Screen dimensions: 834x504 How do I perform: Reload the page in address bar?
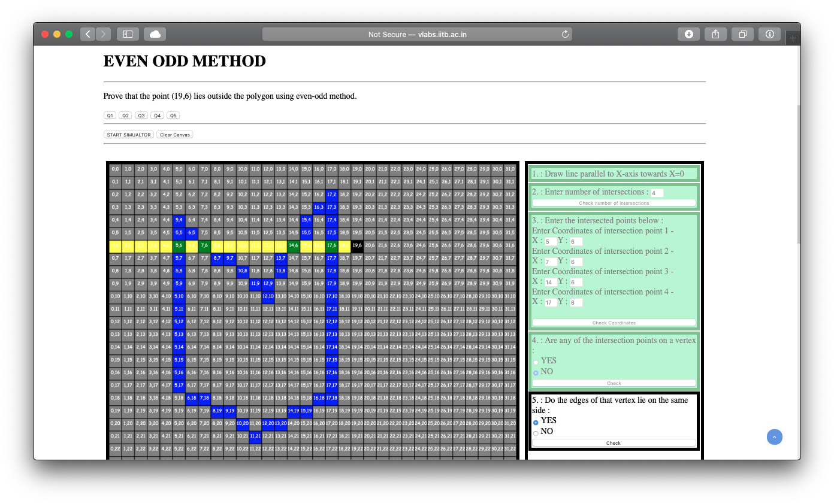coord(564,34)
